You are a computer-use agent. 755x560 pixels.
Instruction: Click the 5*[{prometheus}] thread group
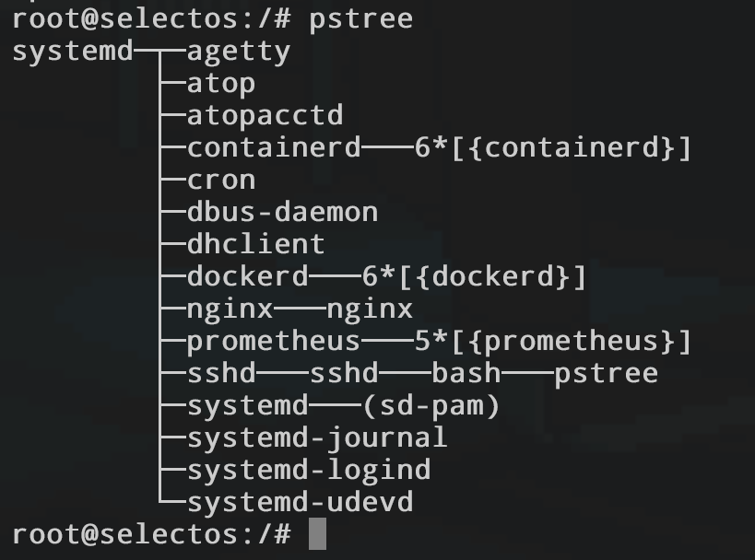point(552,342)
